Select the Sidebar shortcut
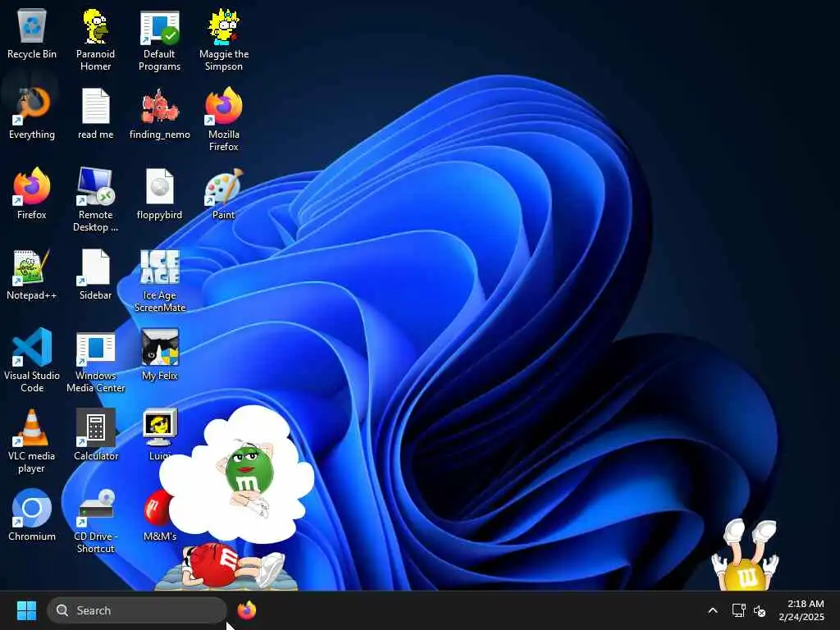 (95, 274)
